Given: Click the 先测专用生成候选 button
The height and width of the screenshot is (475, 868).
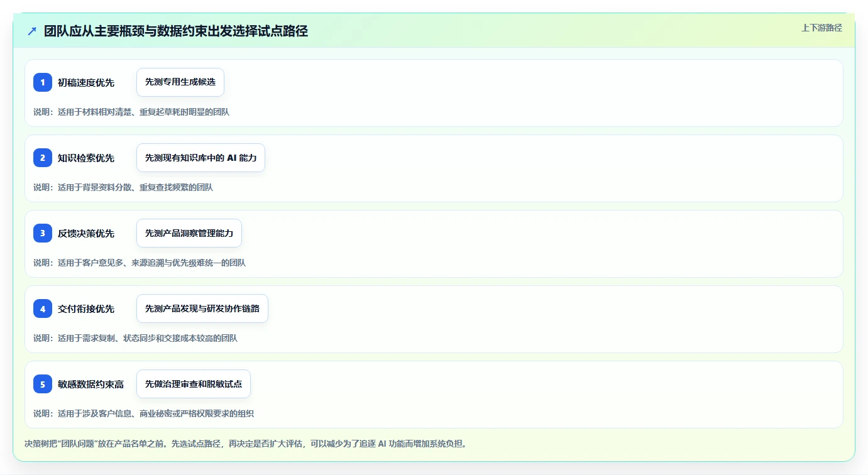Looking at the screenshot, I should tap(180, 82).
